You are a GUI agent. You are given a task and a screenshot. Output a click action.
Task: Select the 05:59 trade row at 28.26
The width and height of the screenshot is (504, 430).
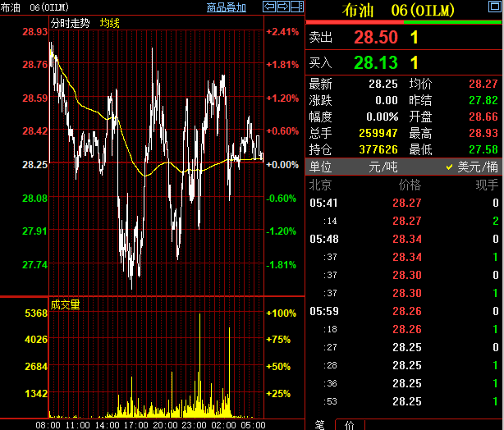tap(404, 311)
